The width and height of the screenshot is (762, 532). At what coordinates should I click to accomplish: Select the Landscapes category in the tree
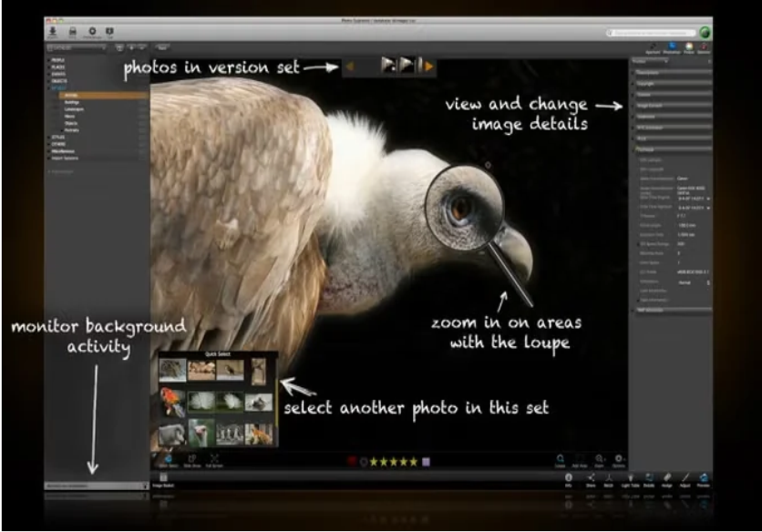(x=74, y=109)
